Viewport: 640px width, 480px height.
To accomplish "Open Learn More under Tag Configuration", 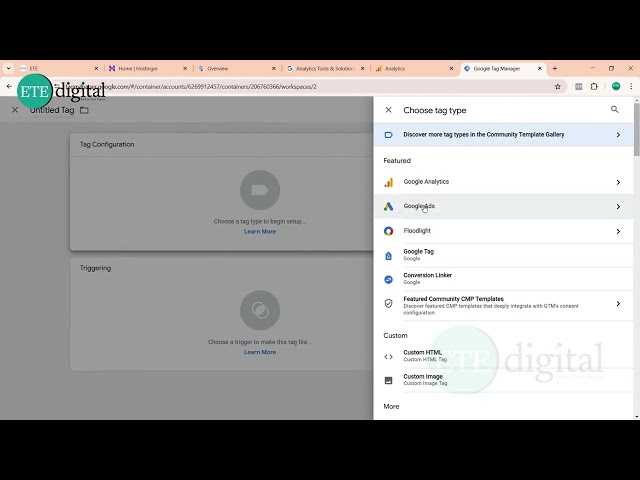I will pos(260,231).
